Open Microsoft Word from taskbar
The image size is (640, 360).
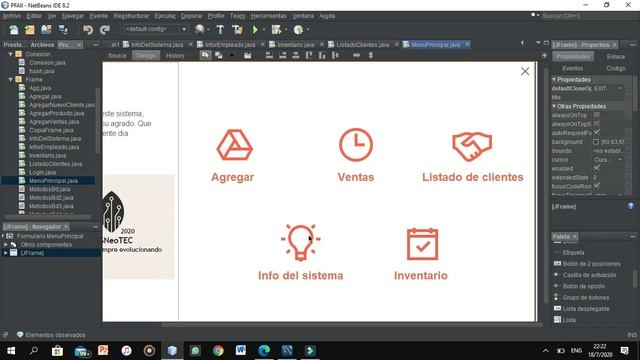click(x=241, y=351)
